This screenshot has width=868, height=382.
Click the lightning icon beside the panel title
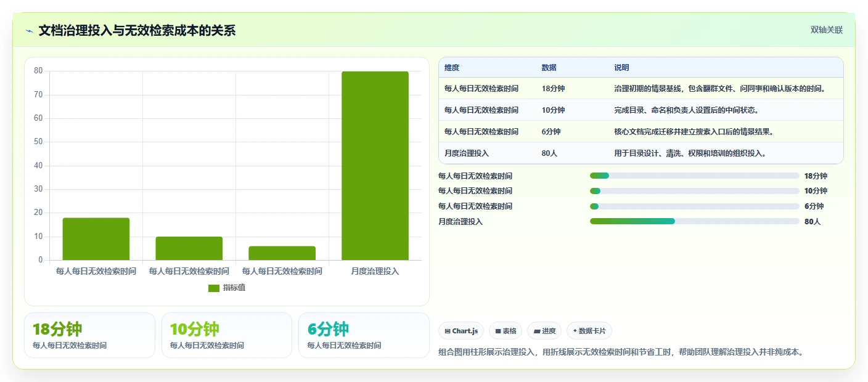click(x=30, y=31)
